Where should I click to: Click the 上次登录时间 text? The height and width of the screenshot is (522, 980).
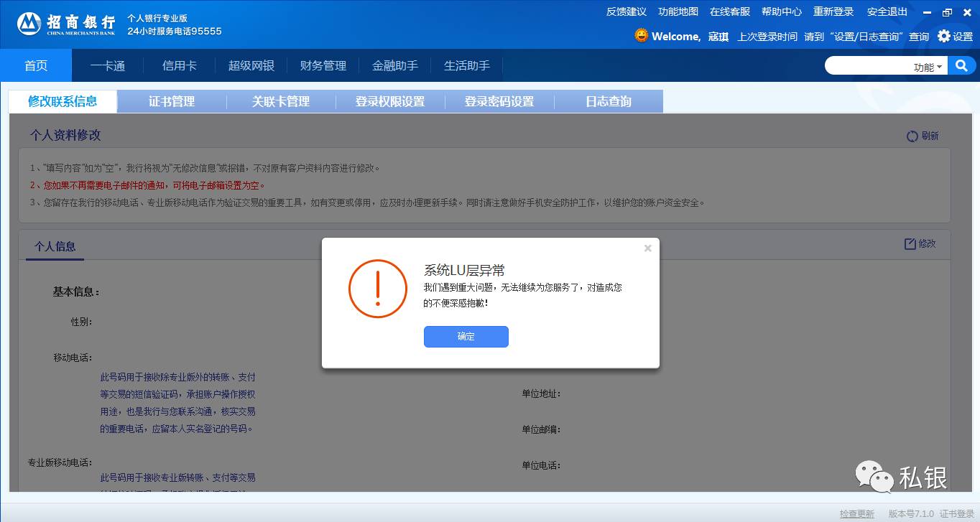(x=767, y=37)
